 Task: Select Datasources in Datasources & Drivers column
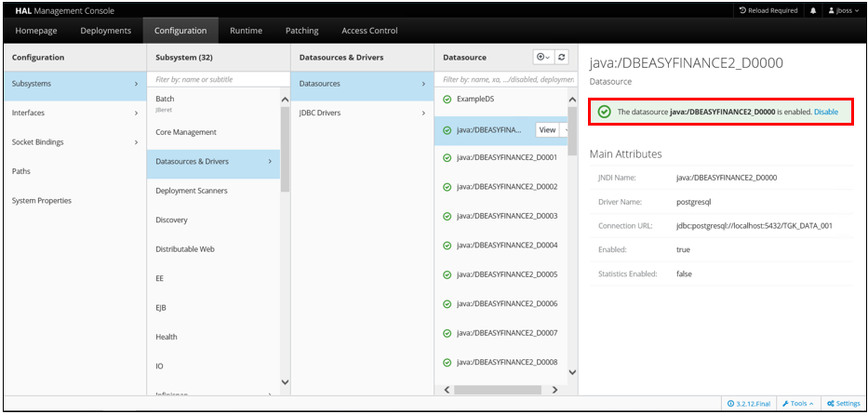tap(362, 84)
